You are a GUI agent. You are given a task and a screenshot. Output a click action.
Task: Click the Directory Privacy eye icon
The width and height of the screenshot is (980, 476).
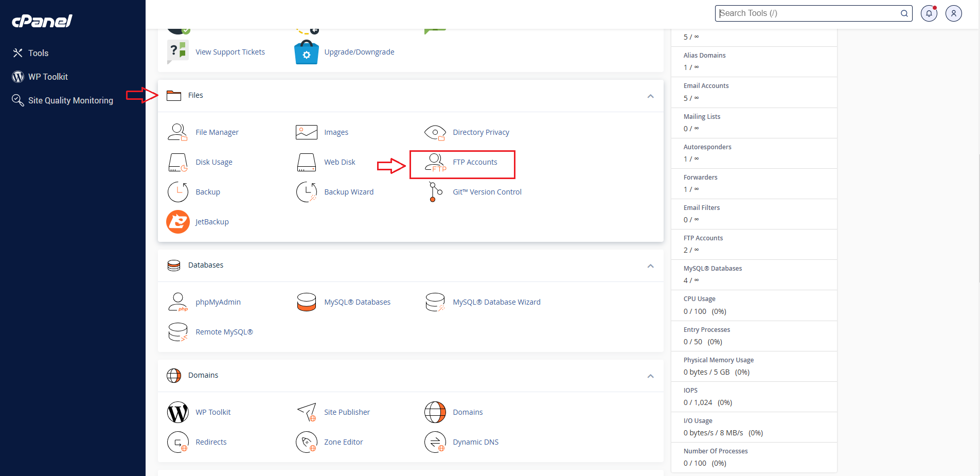[x=435, y=132]
